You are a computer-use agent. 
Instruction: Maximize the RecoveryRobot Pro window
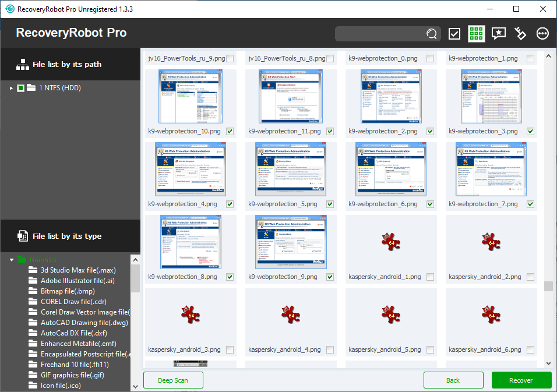pyautogui.click(x=516, y=9)
